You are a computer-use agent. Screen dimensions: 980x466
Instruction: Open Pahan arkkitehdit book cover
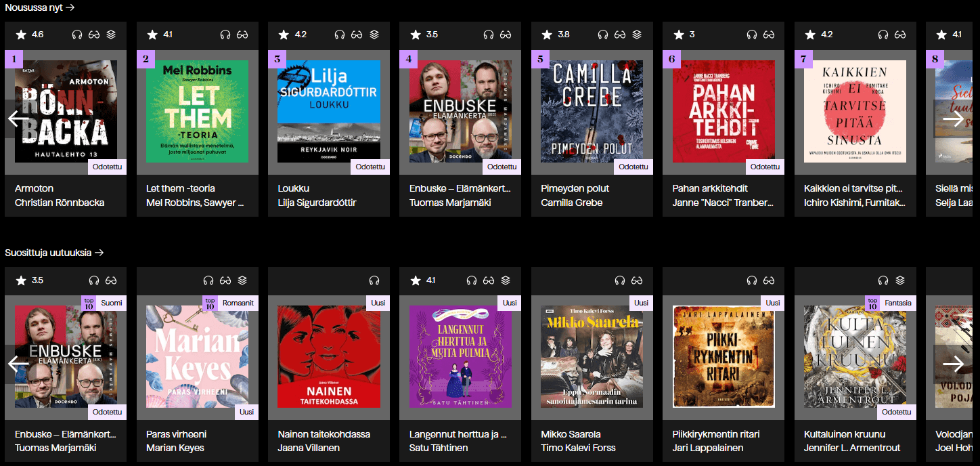coord(723,112)
